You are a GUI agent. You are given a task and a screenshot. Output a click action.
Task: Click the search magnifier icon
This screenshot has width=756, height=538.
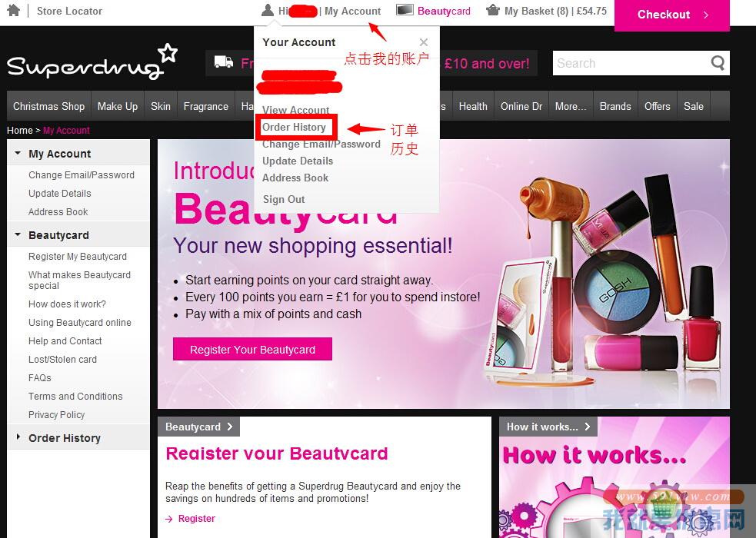[718, 63]
